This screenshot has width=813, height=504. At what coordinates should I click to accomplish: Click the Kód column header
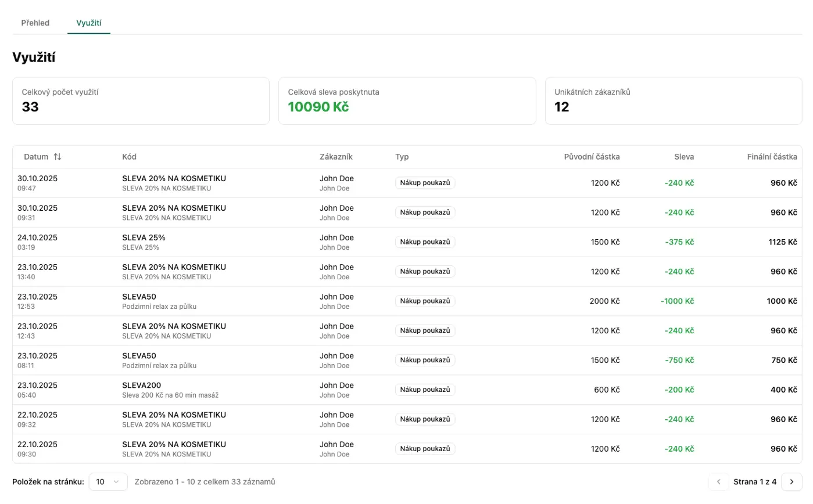[129, 157]
